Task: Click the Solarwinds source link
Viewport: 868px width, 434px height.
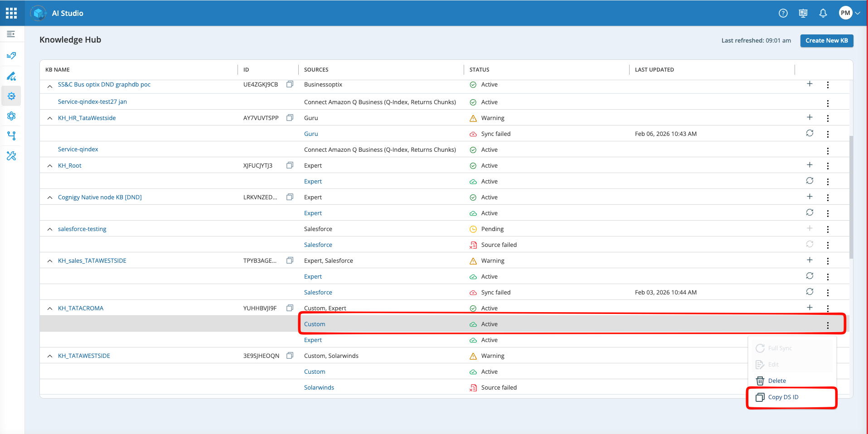Action: (319, 388)
